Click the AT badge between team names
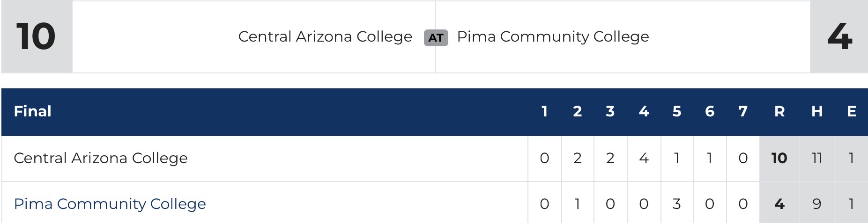 [x=436, y=37]
